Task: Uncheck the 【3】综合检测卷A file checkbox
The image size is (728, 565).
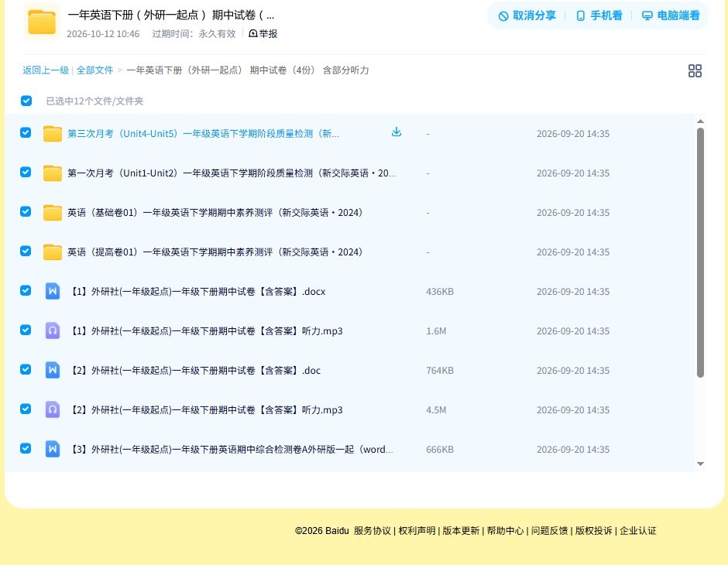Action: [26, 448]
